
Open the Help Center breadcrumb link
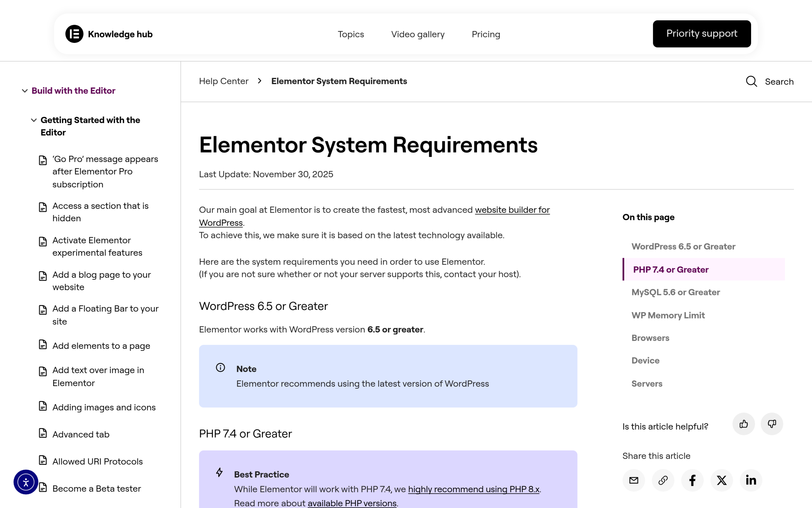(x=224, y=81)
